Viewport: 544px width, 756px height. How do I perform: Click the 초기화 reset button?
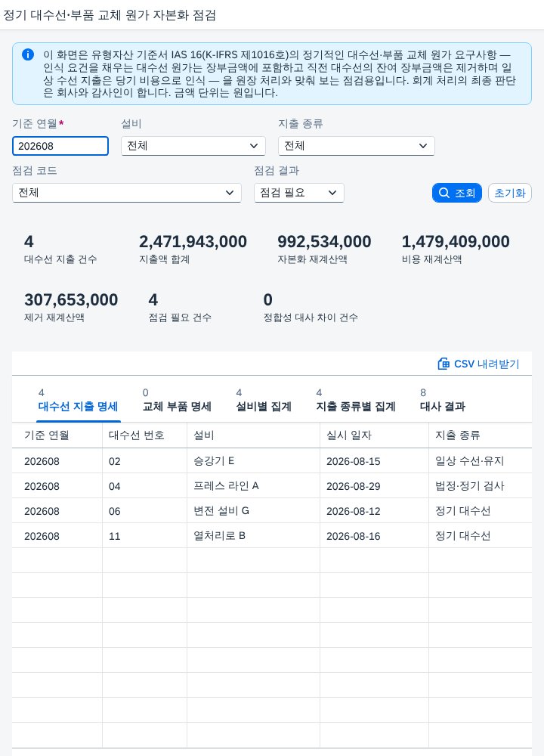[x=510, y=193]
